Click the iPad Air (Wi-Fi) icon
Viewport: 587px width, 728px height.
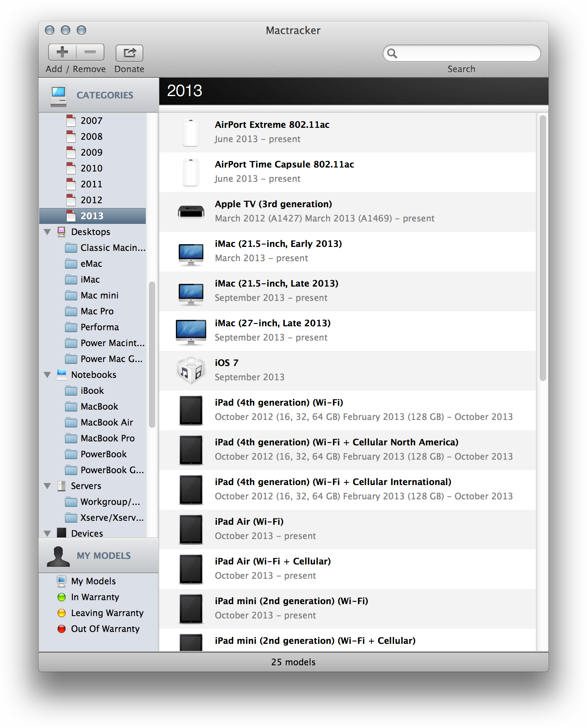191,530
